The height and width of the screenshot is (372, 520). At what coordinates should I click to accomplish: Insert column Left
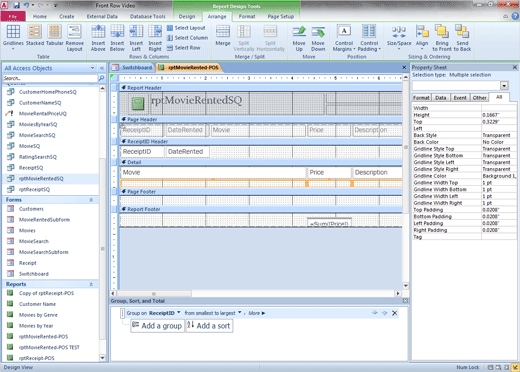click(x=136, y=38)
